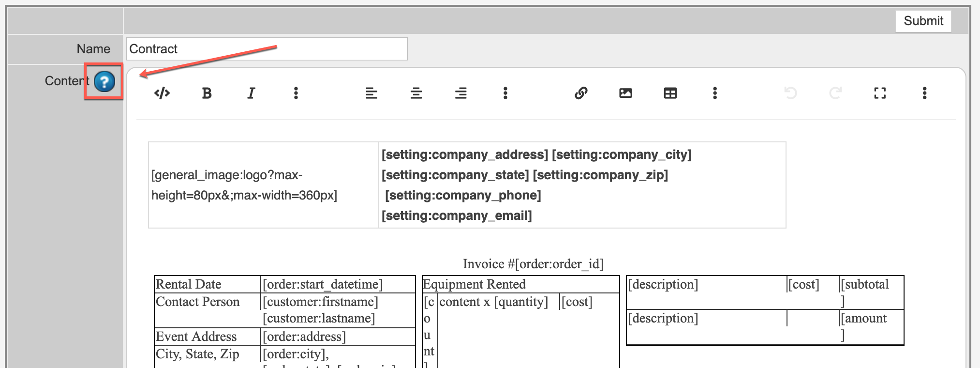
Task: Click the Submit button
Action: (923, 21)
